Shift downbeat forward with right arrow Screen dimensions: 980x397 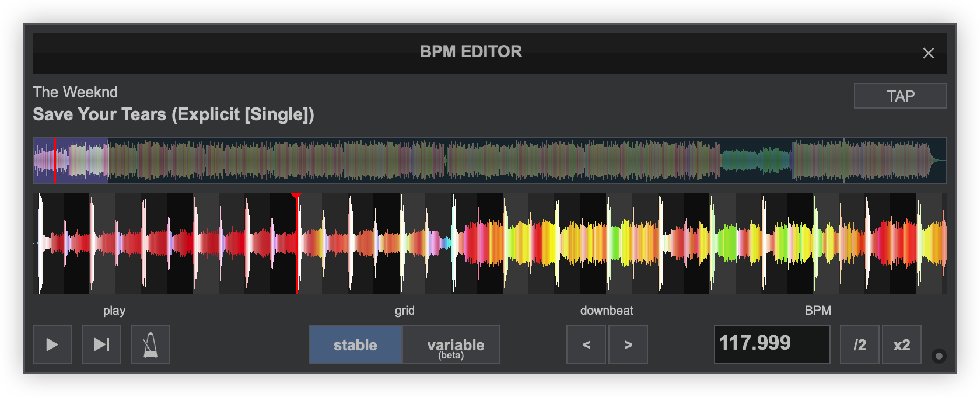tap(628, 344)
